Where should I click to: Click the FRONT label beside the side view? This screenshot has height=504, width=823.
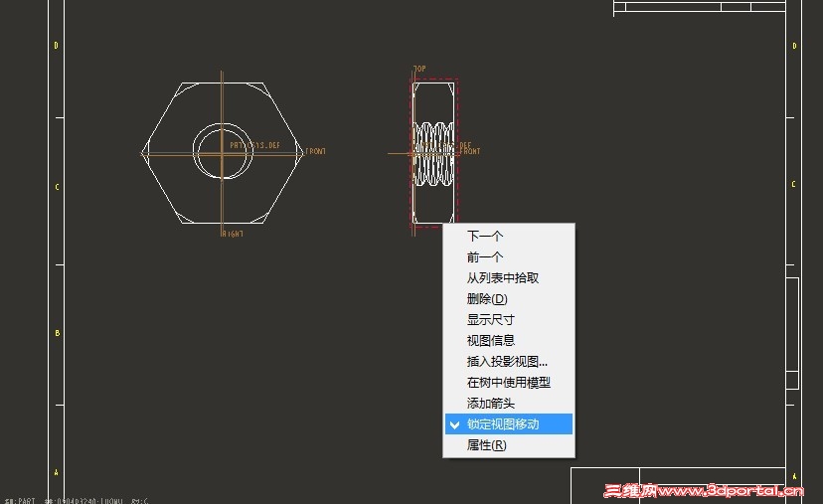(470, 151)
